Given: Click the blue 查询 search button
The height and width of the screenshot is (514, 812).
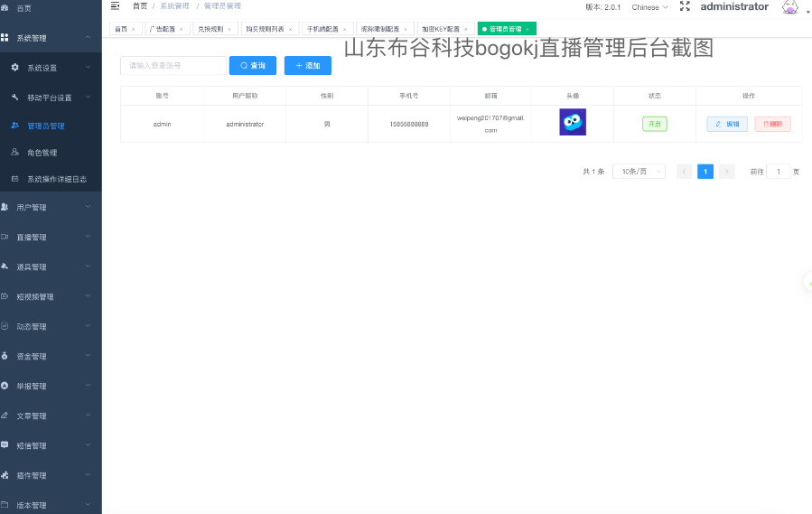Looking at the screenshot, I should click(253, 66).
